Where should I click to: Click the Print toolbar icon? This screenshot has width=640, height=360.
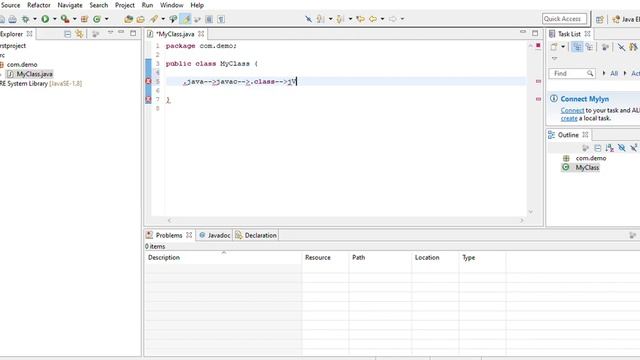13,19
